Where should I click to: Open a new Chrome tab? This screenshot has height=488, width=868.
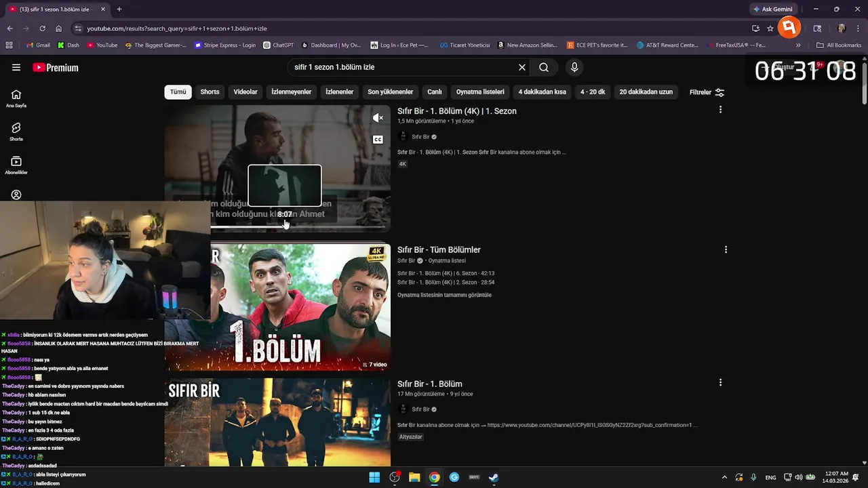click(x=119, y=9)
